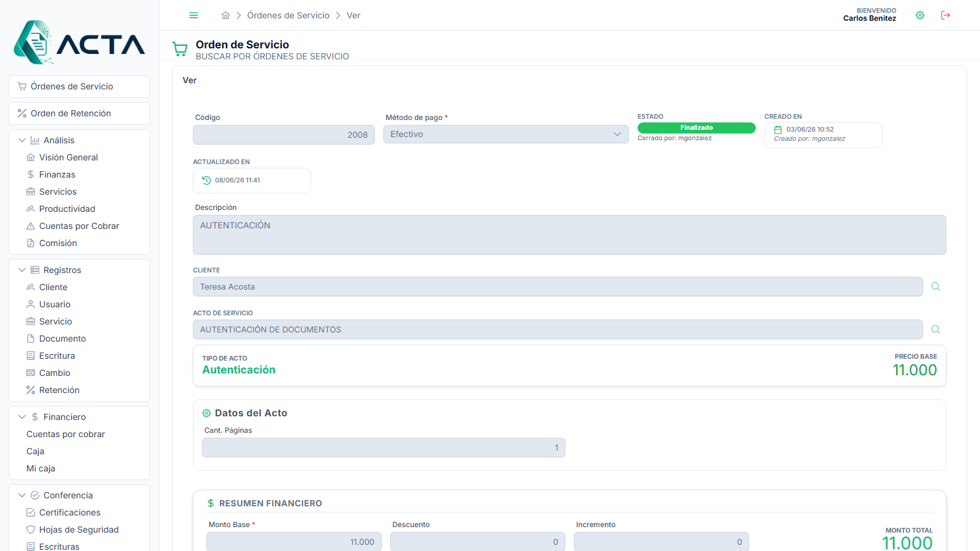Viewport: 980px width, 551px height.
Task: Click gear icon beside Datos del Acto
Action: 206,413
